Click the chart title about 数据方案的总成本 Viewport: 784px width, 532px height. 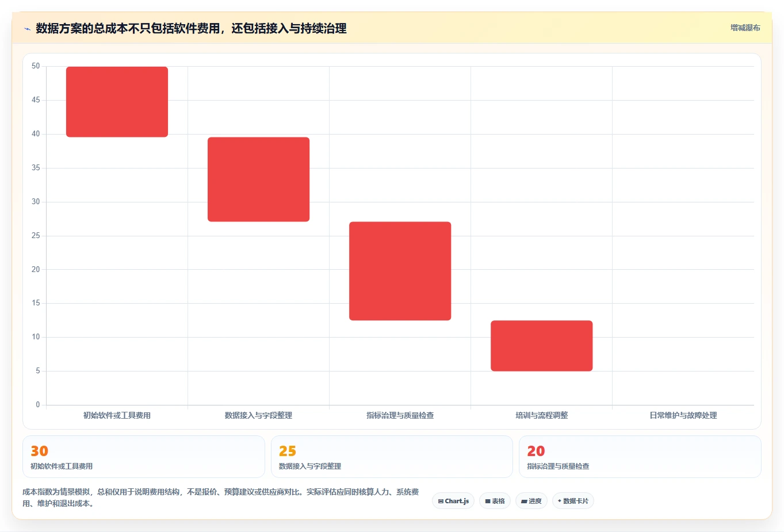191,28
